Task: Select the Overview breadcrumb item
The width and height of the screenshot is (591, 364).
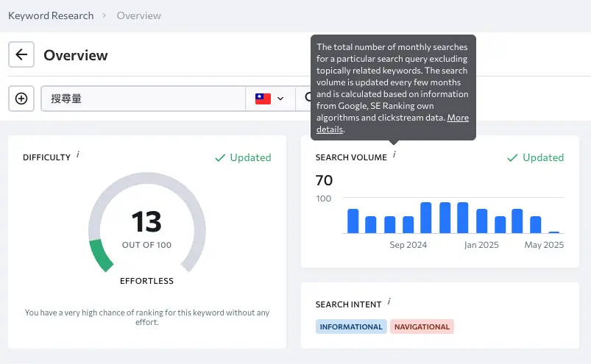Action: (x=138, y=15)
